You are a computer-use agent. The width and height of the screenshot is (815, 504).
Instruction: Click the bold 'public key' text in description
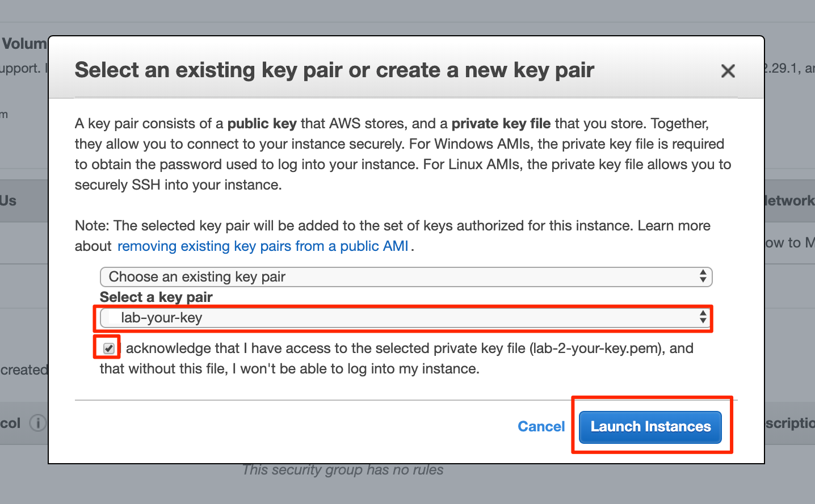[262, 123]
